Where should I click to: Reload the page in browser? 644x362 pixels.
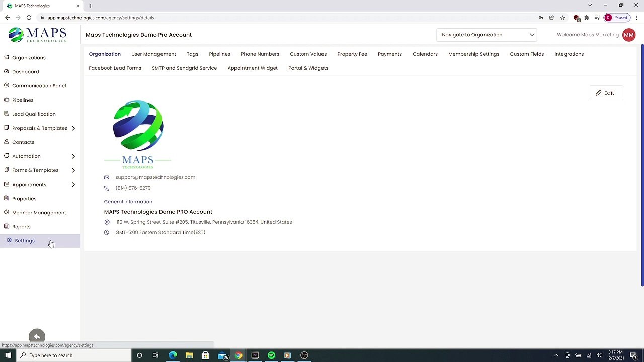[29, 18]
